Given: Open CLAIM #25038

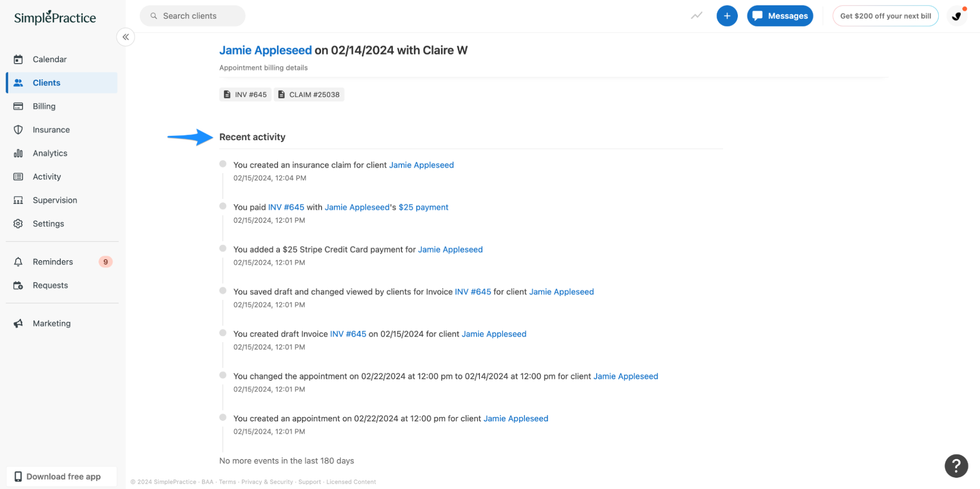Looking at the screenshot, I should pyautogui.click(x=309, y=94).
